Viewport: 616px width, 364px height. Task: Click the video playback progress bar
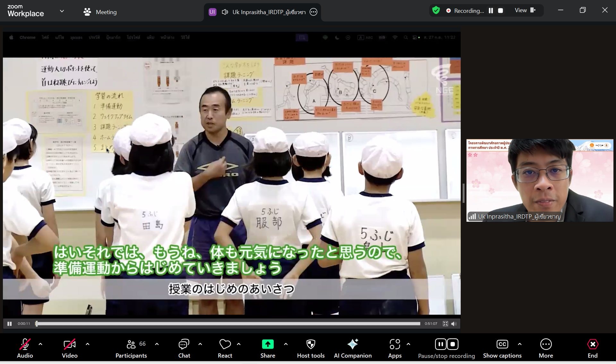point(228,324)
